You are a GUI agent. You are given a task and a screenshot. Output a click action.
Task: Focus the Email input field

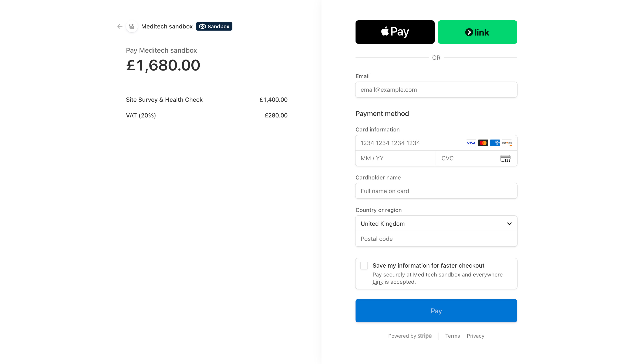(x=436, y=90)
